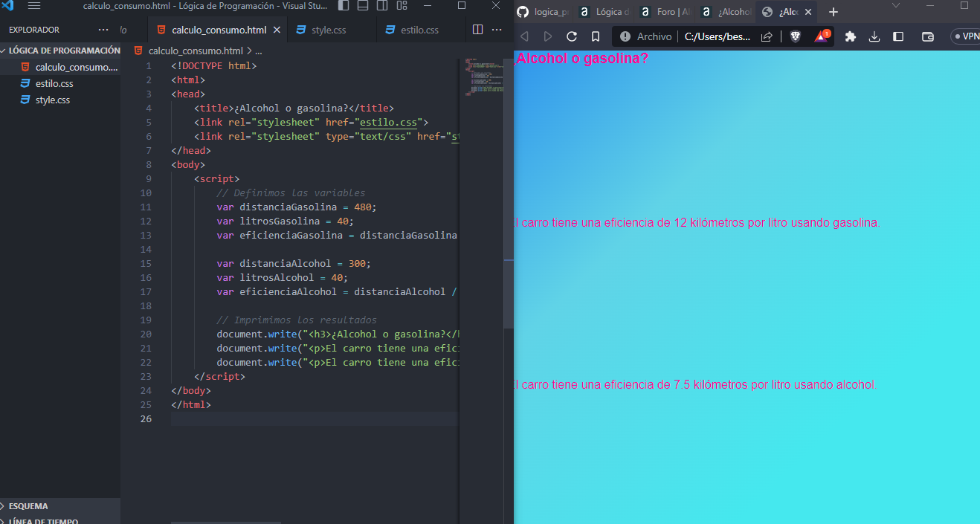Open calculo_consumo.html in the Explorer tree
The width and height of the screenshot is (980, 524).
pyautogui.click(x=60, y=67)
